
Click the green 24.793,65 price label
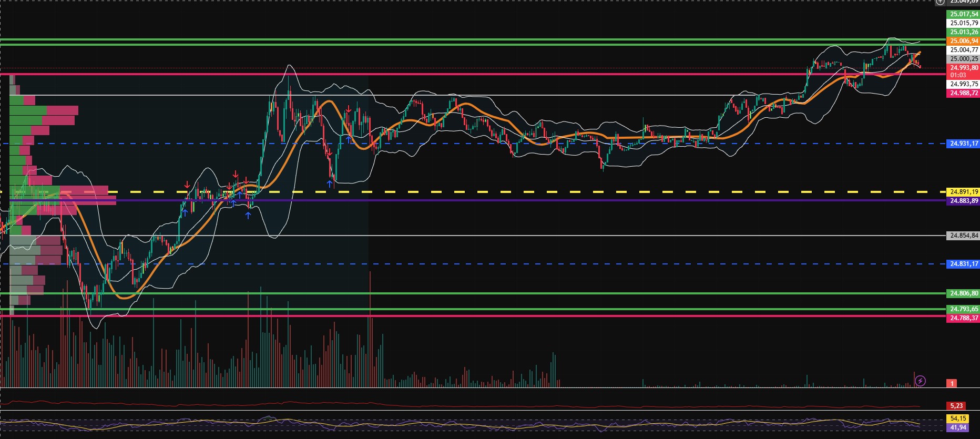pyautogui.click(x=963, y=309)
